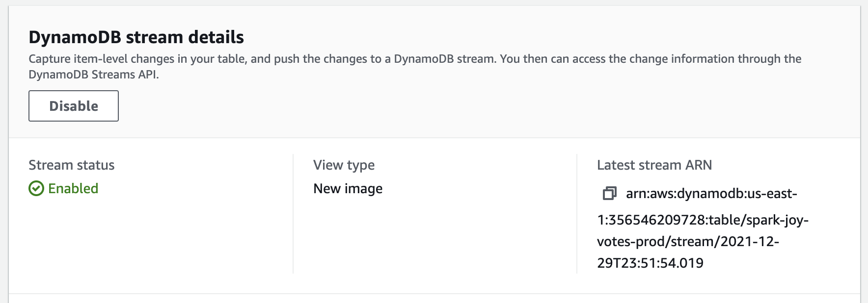The image size is (868, 303).
Task: Click the View type label
Action: click(x=344, y=165)
